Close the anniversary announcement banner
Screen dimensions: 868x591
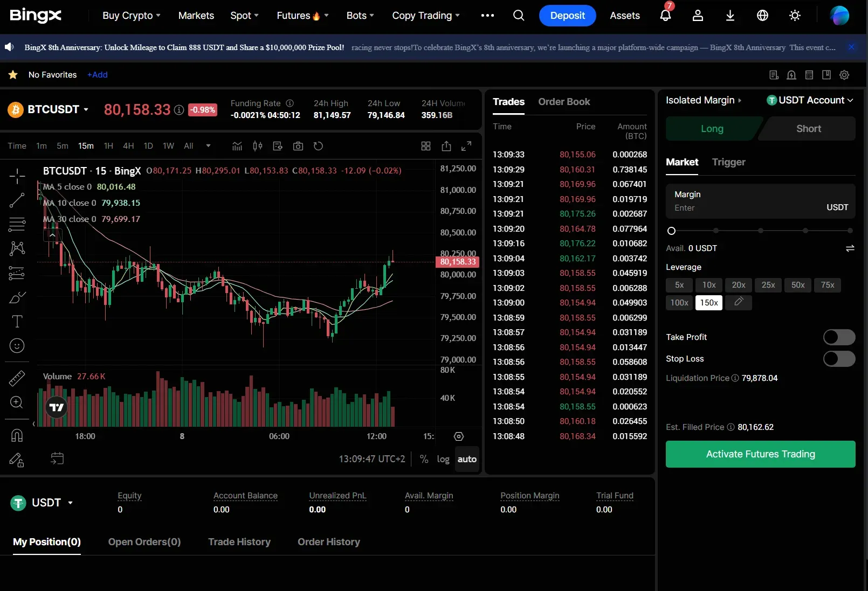pos(851,47)
